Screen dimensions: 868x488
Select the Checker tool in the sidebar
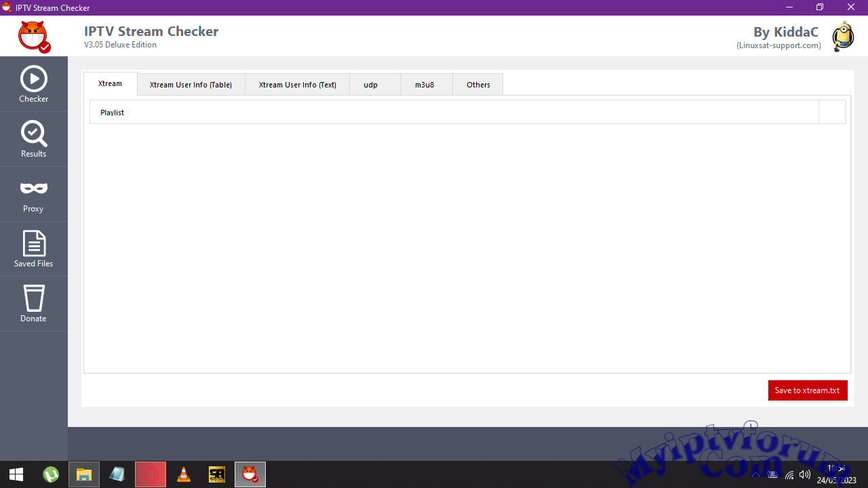[x=33, y=83]
